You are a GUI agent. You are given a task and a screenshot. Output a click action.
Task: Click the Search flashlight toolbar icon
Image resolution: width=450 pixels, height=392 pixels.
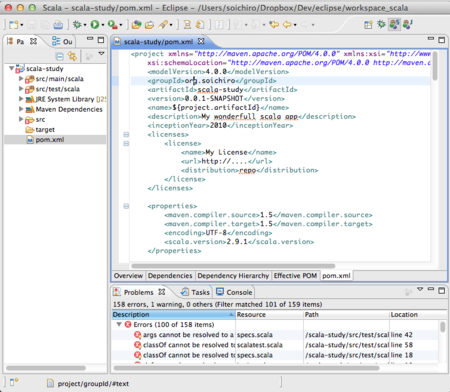(163, 24)
